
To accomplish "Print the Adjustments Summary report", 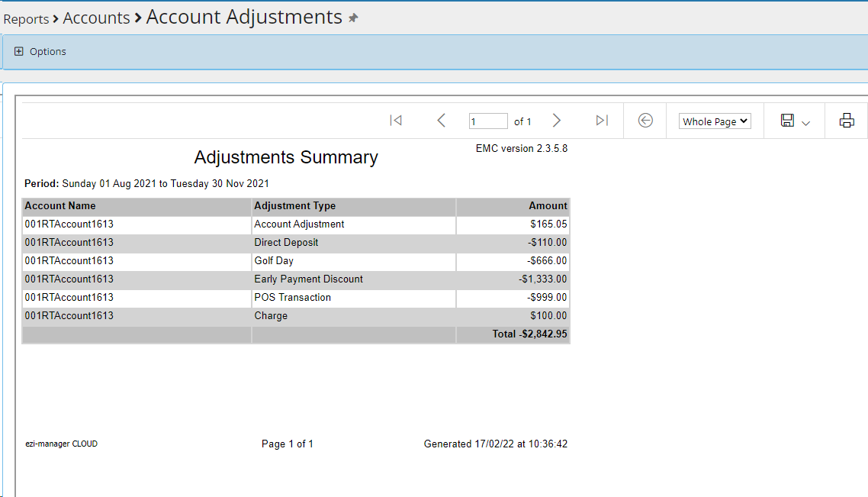I will coord(847,121).
